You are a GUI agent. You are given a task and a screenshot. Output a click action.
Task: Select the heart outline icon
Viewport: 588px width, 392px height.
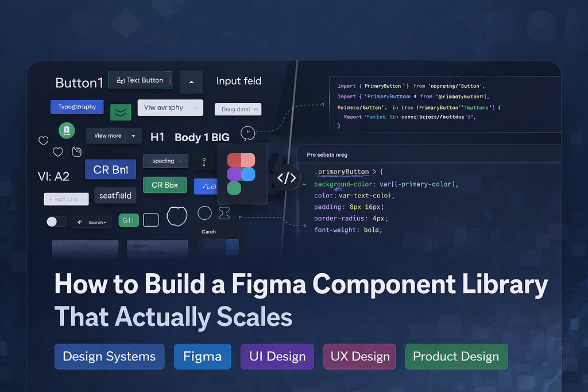43,140
